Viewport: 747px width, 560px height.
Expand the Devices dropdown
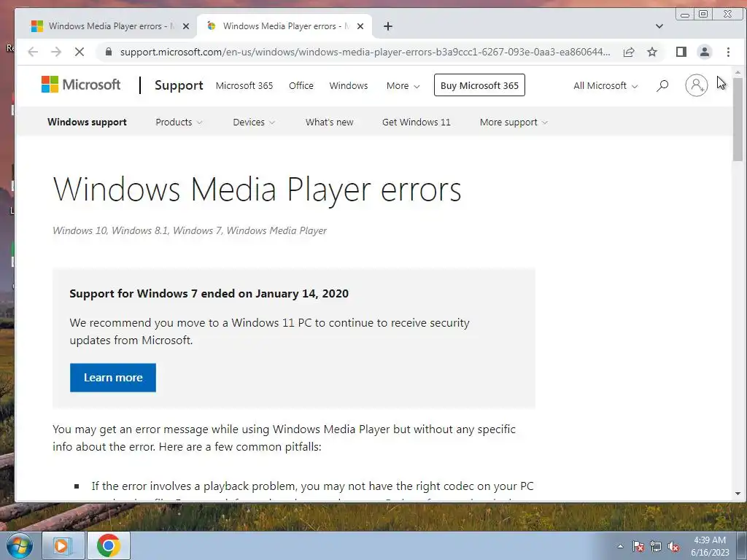(x=253, y=122)
